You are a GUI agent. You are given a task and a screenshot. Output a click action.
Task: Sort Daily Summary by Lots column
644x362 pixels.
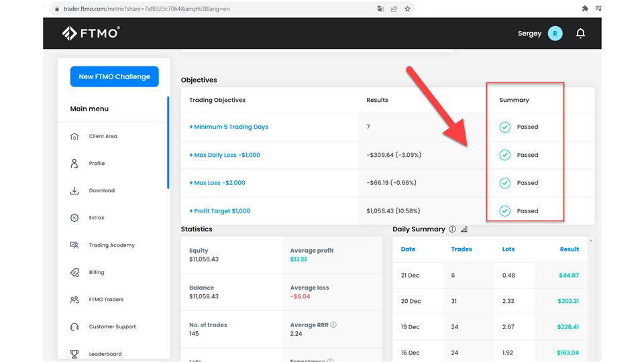508,249
